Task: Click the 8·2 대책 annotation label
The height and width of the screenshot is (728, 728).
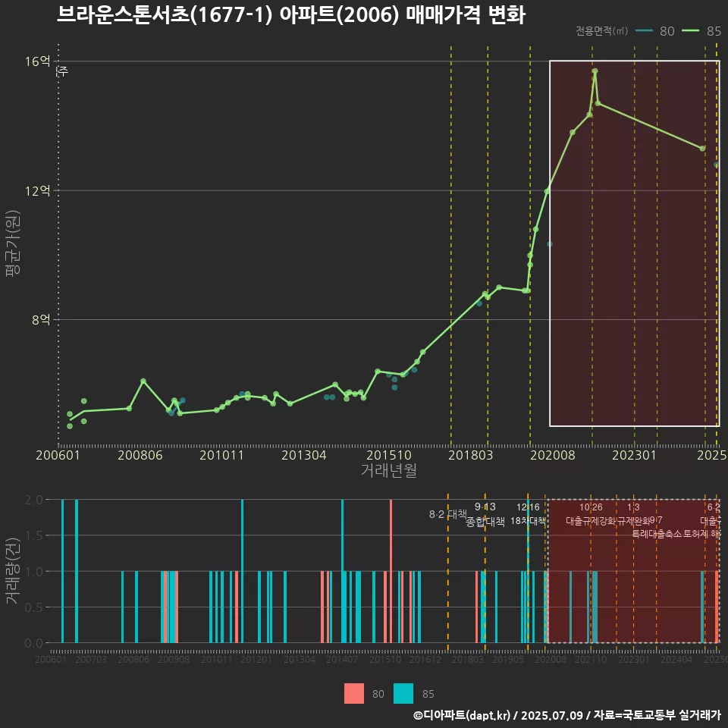Action: 447,514
